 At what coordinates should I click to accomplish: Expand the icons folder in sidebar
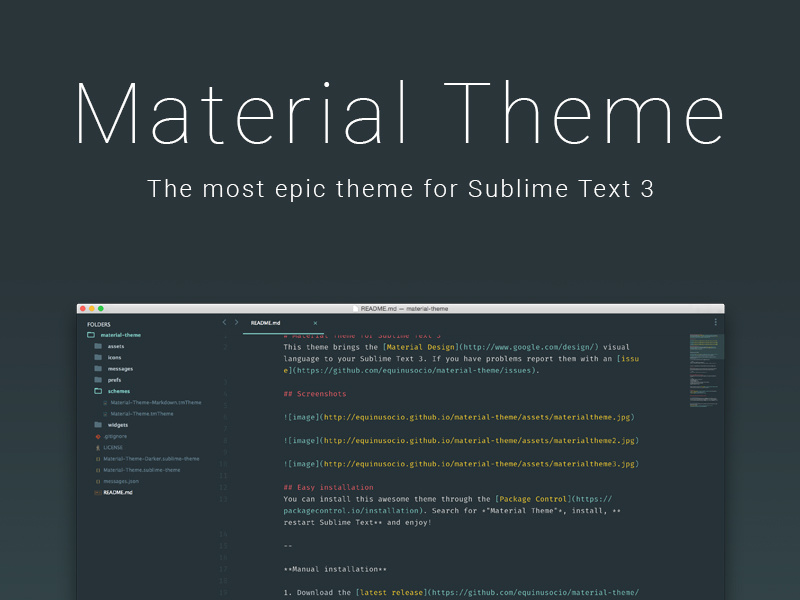pyautogui.click(x=108, y=358)
